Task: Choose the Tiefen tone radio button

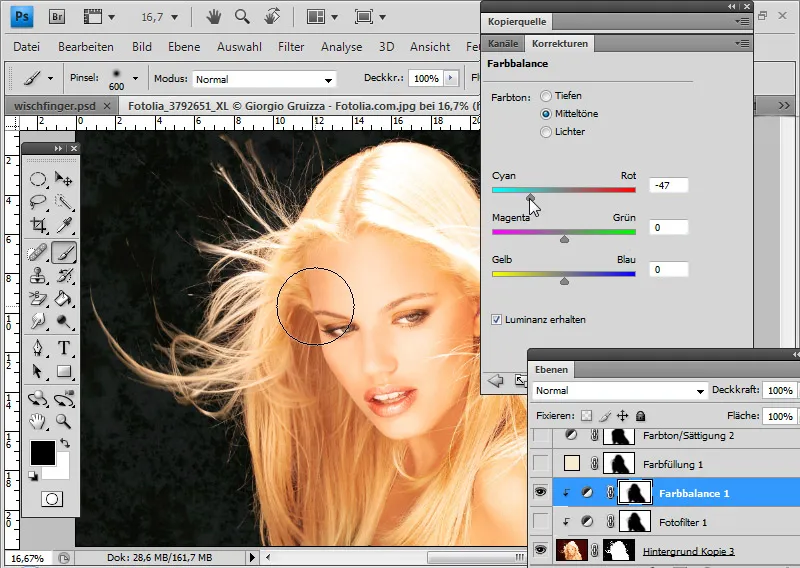Action: click(x=546, y=96)
